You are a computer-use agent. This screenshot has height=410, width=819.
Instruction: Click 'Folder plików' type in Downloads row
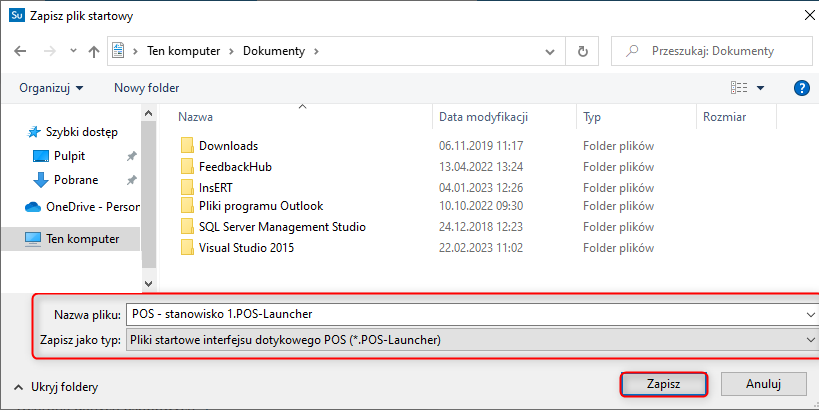(x=618, y=146)
